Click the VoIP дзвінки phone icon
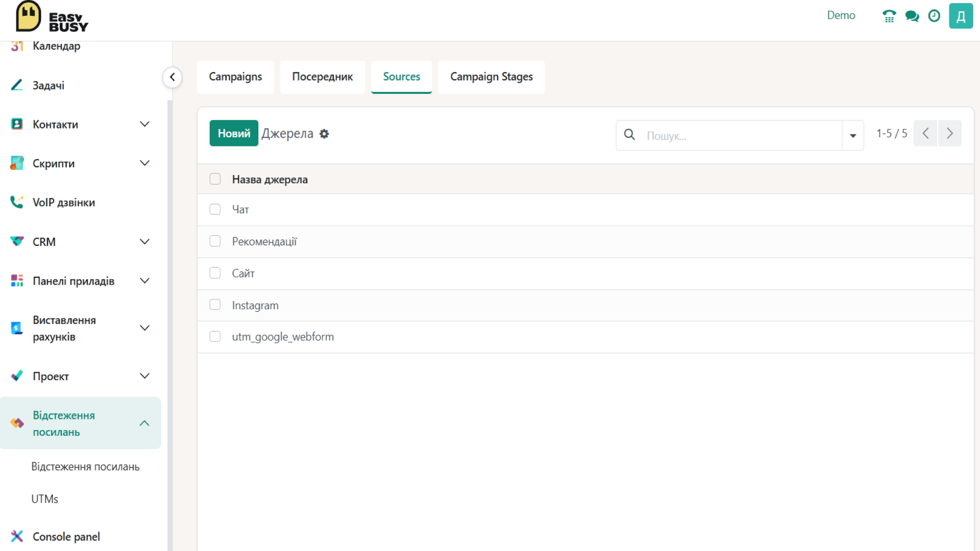This screenshot has height=551, width=980. pos(17,202)
